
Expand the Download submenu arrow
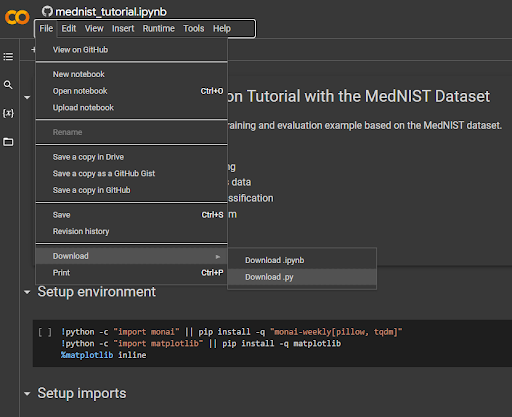(x=218, y=256)
